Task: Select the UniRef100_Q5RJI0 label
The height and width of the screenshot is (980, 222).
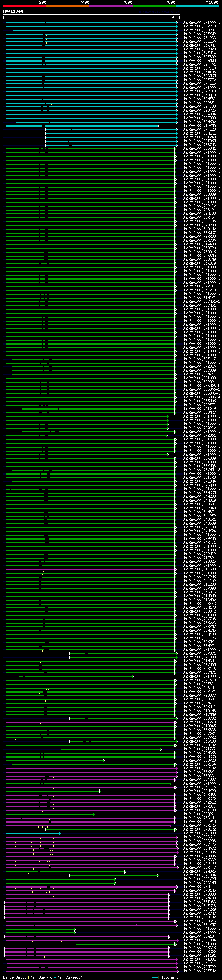Action: (x=199, y=206)
